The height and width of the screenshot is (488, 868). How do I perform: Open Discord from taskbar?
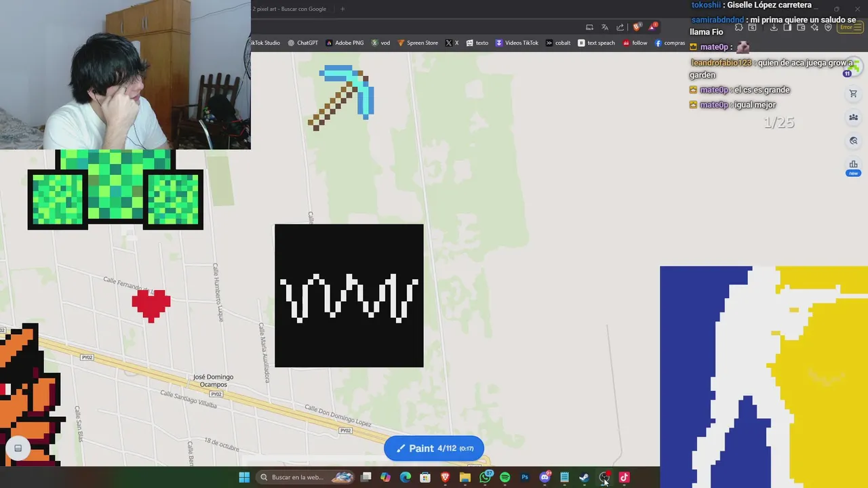click(x=545, y=477)
